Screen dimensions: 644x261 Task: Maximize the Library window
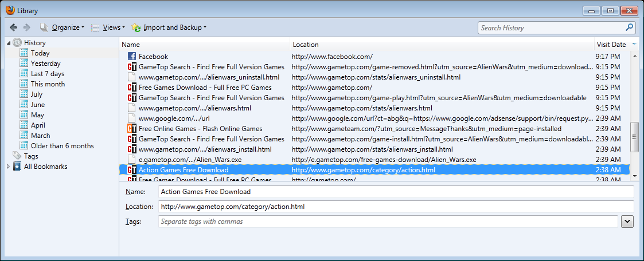pos(610,11)
